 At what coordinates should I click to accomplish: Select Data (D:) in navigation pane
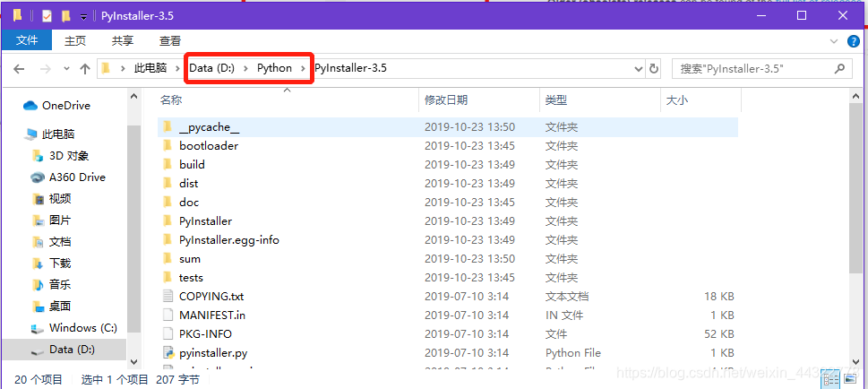coord(72,350)
